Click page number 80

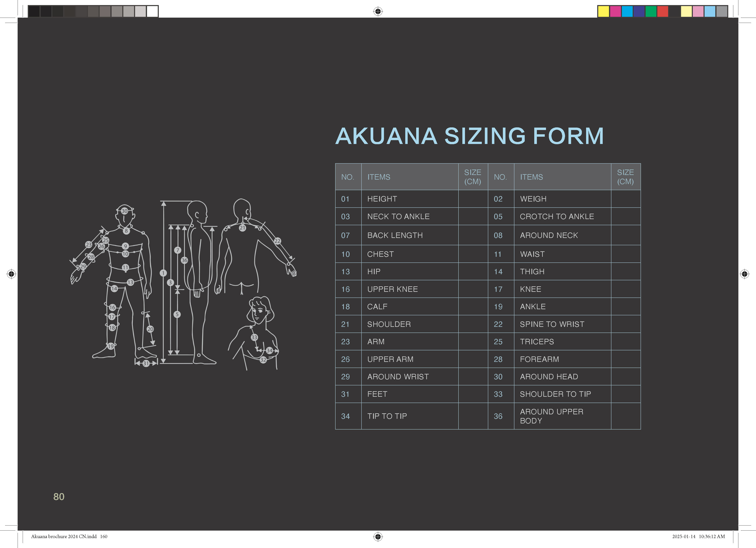coord(59,497)
